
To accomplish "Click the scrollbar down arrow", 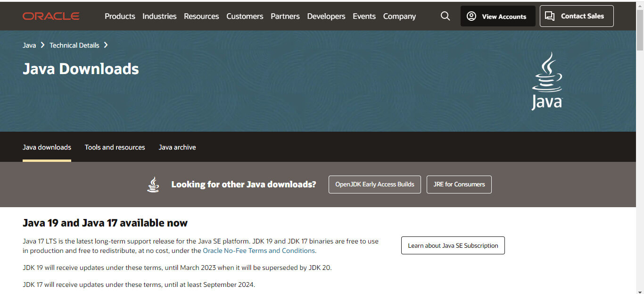I will tap(640, 291).
